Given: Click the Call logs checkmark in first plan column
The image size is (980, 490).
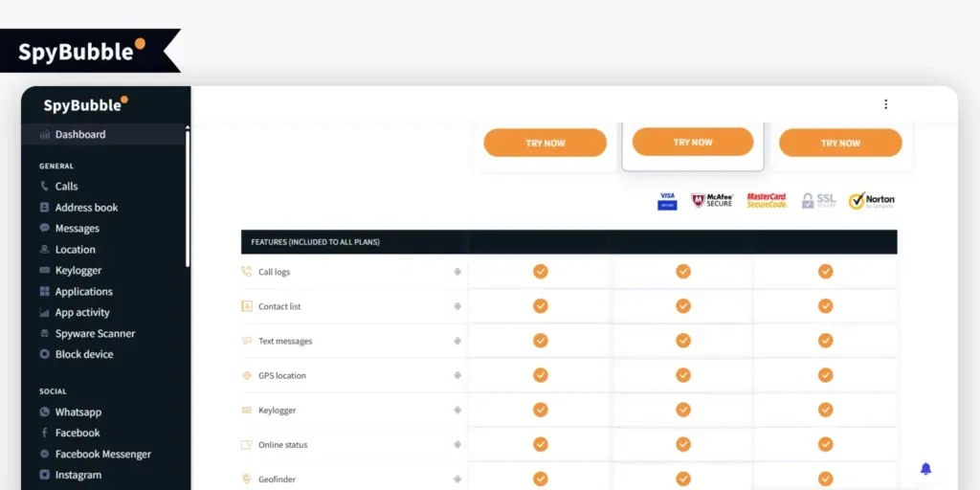Looking at the screenshot, I should click(541, 272).
